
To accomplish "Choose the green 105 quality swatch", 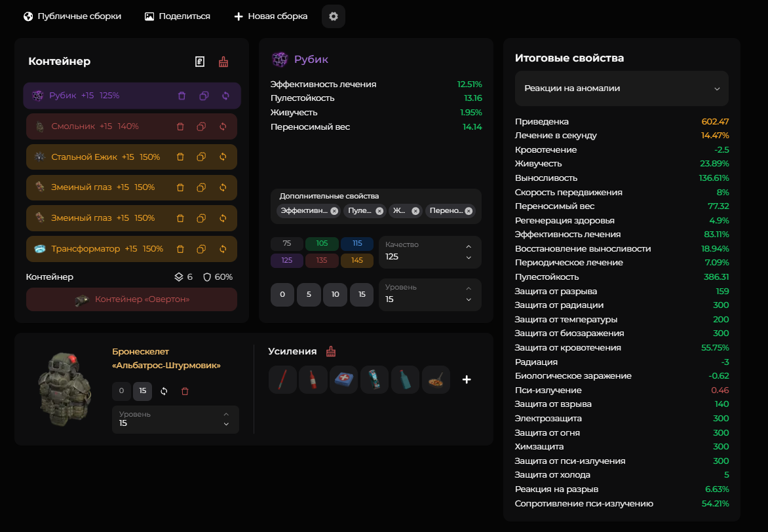I will pyautogui.click(x=322, y=244).
